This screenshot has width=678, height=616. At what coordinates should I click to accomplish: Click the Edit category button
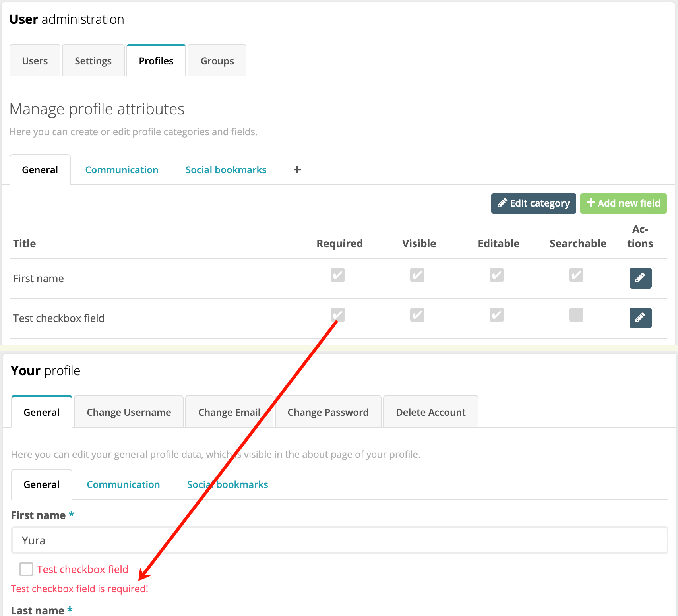pos(533,203)
